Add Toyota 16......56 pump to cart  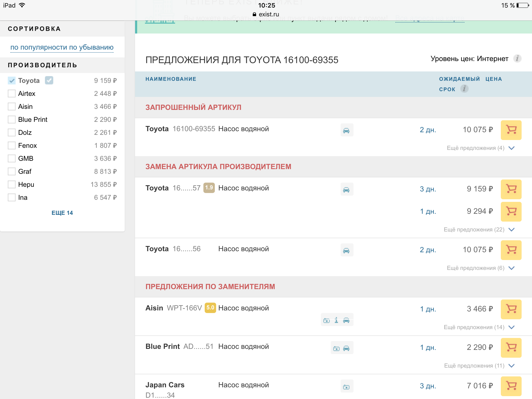(511, 250)
